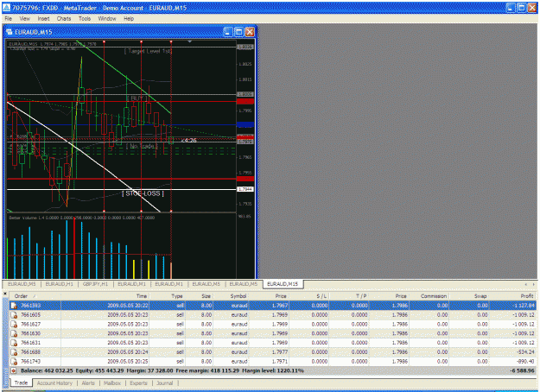Screen dimensions: 540x392
Task: Click the sell order icon for order 7661593
Action: [x=14, y=306]
